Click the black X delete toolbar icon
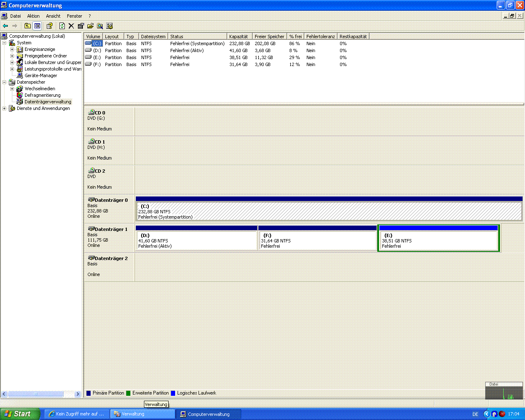525x420 pixels. (71, 26)
